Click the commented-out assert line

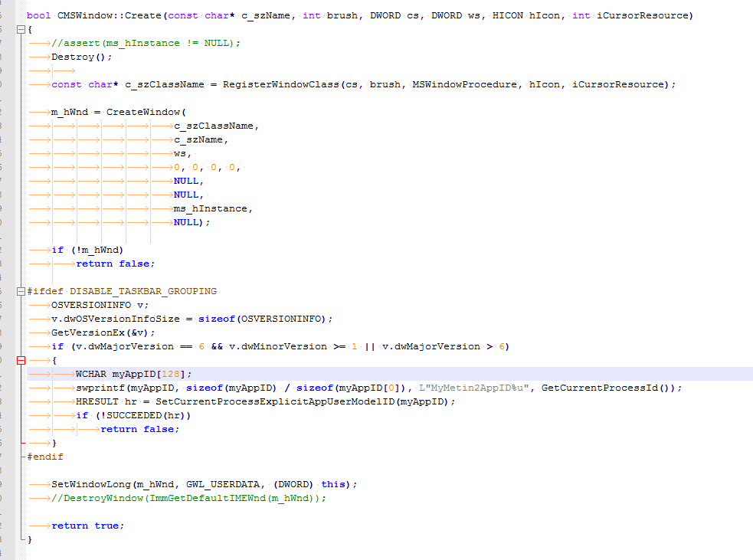click(x=146, y=43)
